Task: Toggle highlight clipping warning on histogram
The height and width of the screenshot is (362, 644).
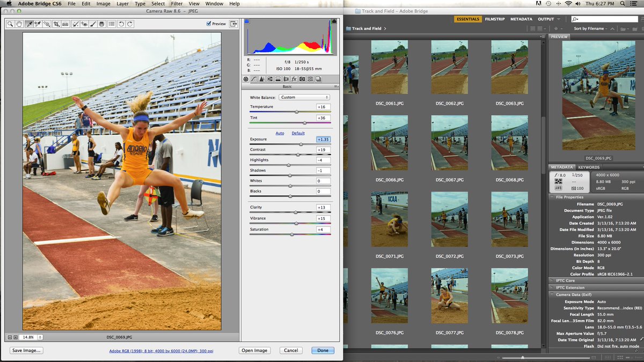Action: pyautogui.click(x=334, y=21)
